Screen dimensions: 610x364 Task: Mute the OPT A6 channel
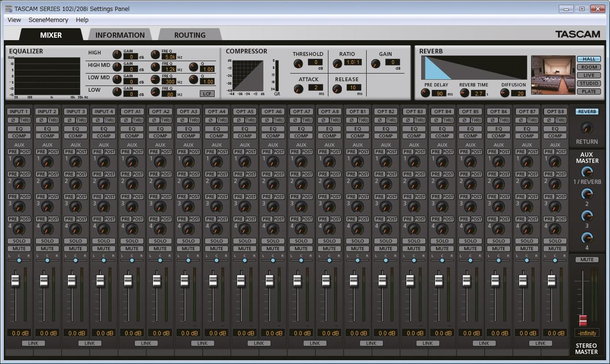[272, 248]
